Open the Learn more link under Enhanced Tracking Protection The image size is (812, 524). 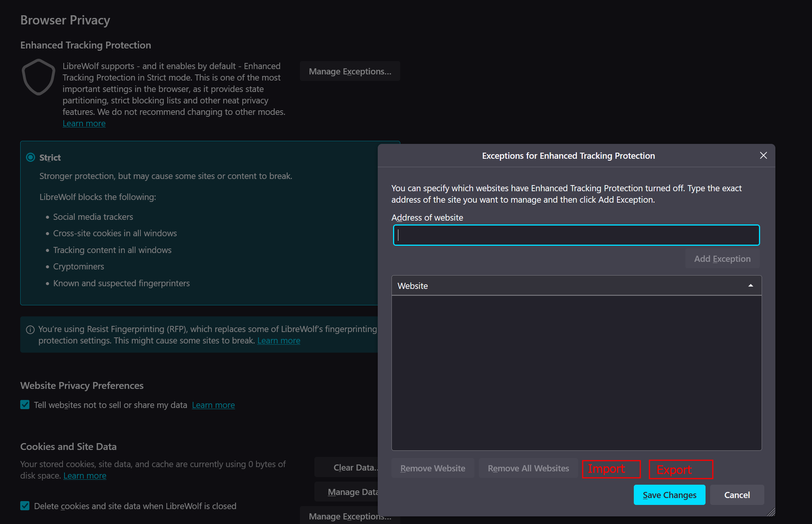(84, 123)
